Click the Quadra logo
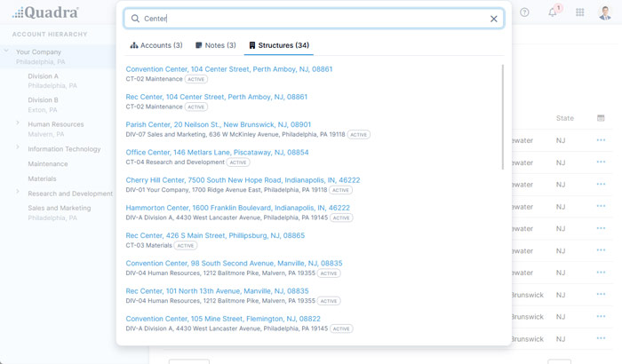 (45, 12)
